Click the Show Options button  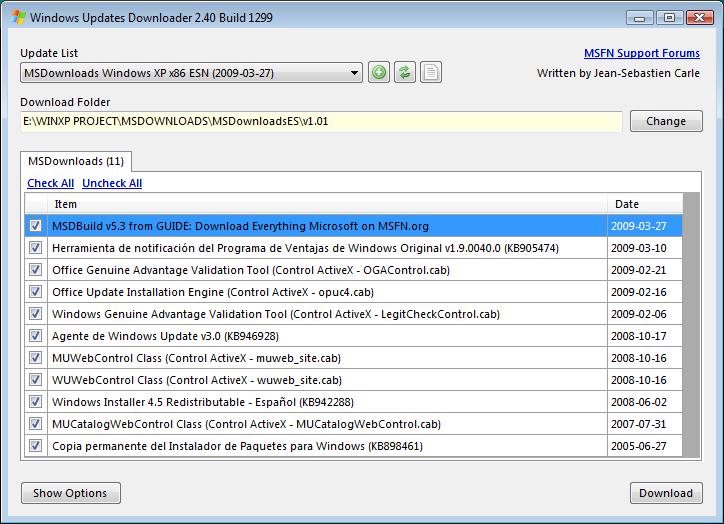(71, 493)
